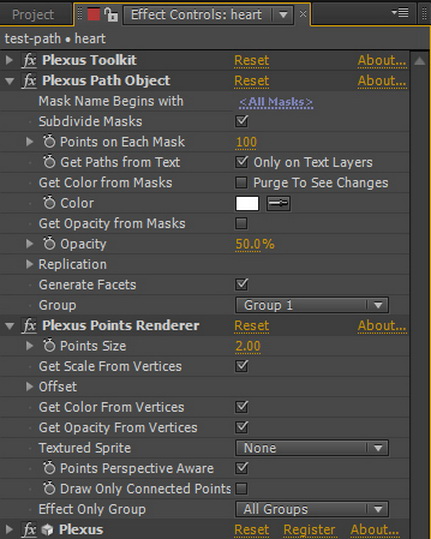The width and height of the screenshot is (431, 539).
Task: Click the red label square in tab
Action: [x=93, y=15]
